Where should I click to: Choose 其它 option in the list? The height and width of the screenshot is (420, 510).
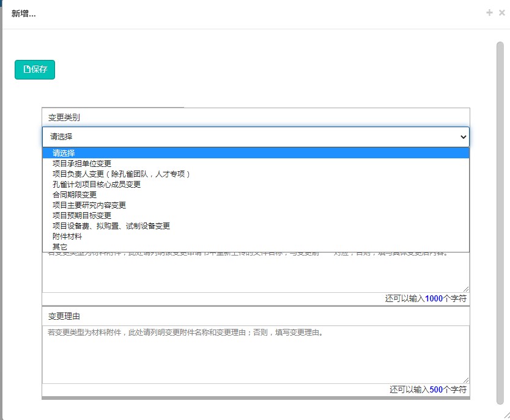(x=60, y=246)
